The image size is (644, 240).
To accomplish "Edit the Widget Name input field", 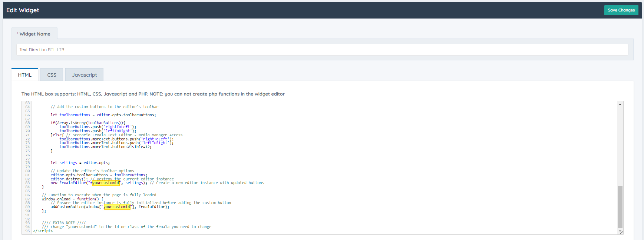I will (322, 50).
